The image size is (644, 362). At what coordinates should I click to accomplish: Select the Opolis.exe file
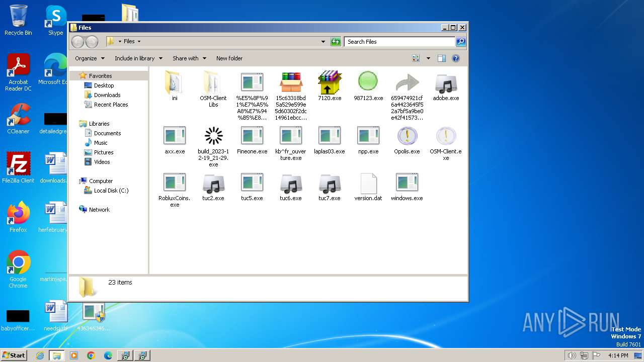(x=407, y=140)
